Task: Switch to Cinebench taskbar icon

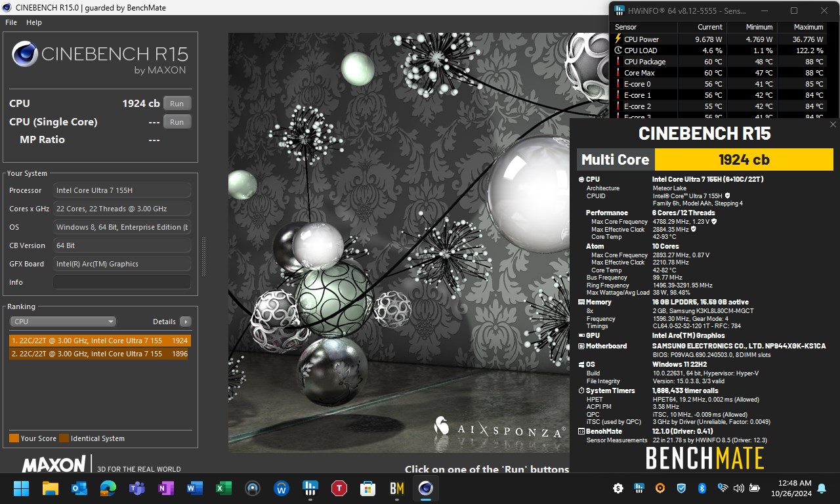Action: coord(426,488)
